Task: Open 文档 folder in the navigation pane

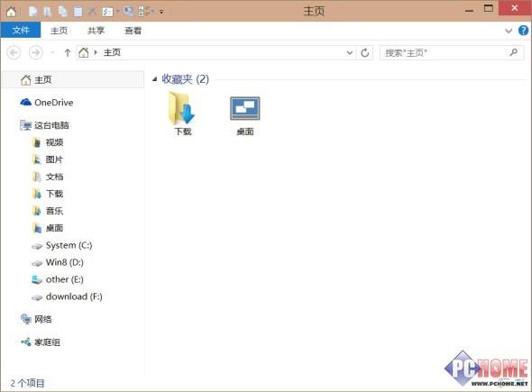Action: pyautogui.click(x=55, y=177)
